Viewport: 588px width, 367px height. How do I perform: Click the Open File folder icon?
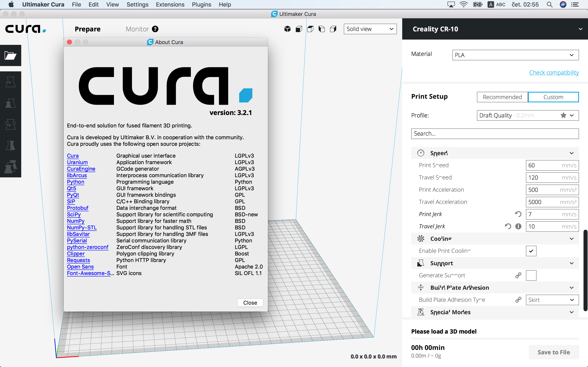[x=10, y=56]
